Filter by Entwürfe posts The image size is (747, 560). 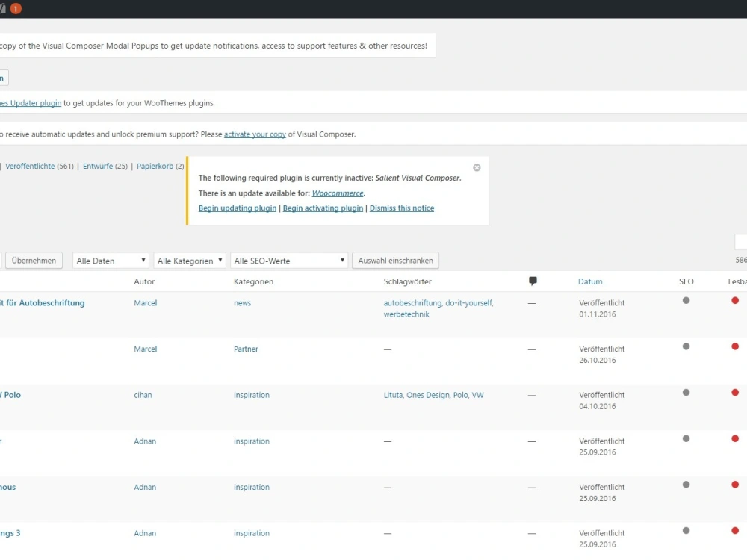click(98, 167)
